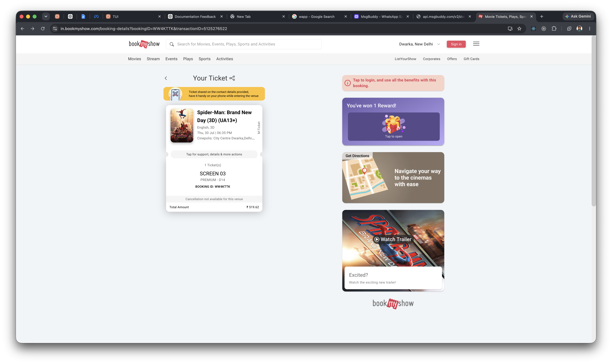Close the TUI tab

point(159,16)
